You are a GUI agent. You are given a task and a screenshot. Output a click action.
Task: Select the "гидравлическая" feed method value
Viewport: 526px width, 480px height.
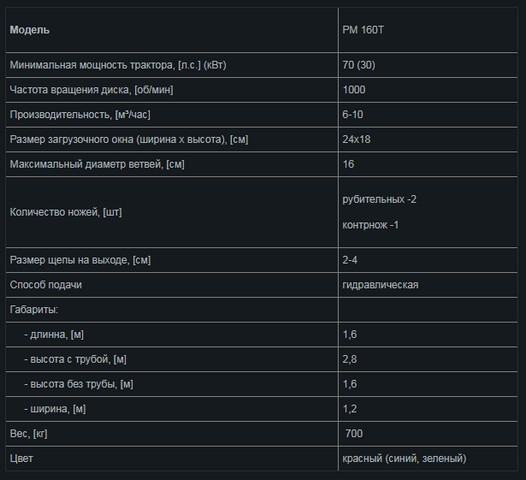pos(380,285)
